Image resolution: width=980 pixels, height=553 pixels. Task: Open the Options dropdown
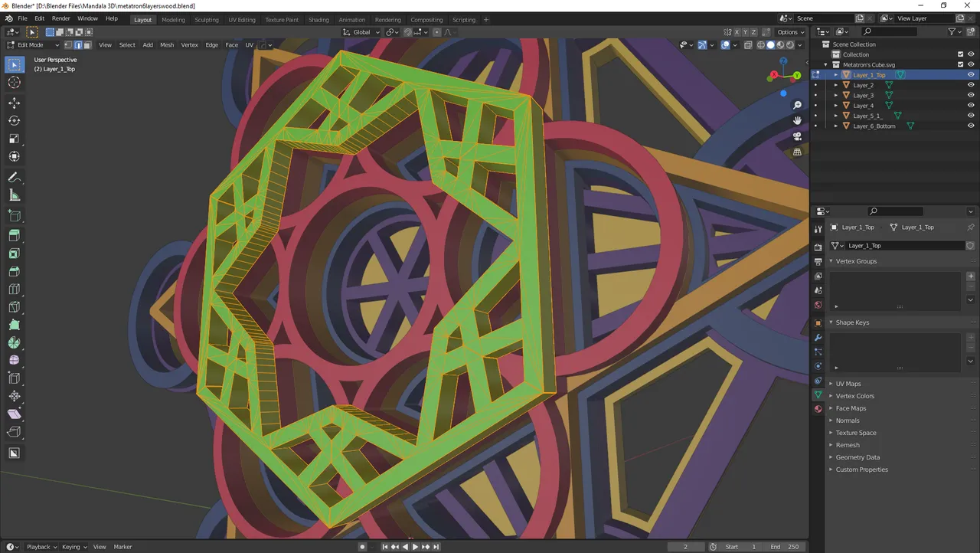791,32
